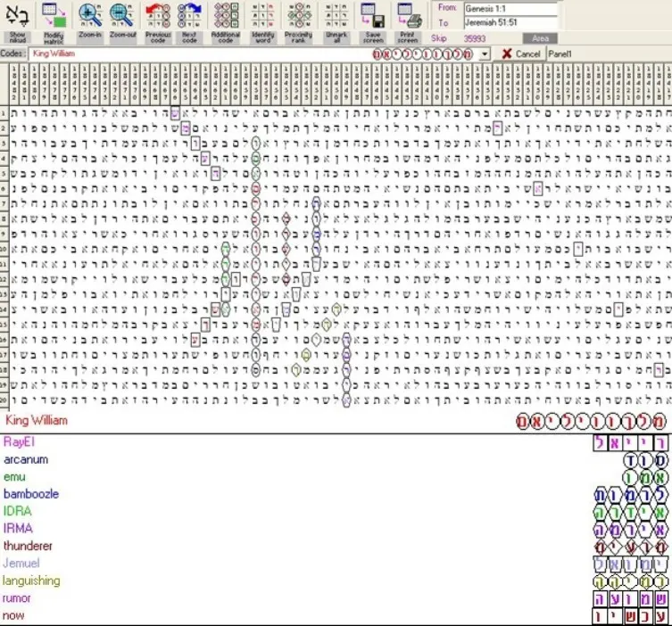Click the Zoom-in magnifier icon
Viewport: 672px width, 626px height.
tap(90, 15)
